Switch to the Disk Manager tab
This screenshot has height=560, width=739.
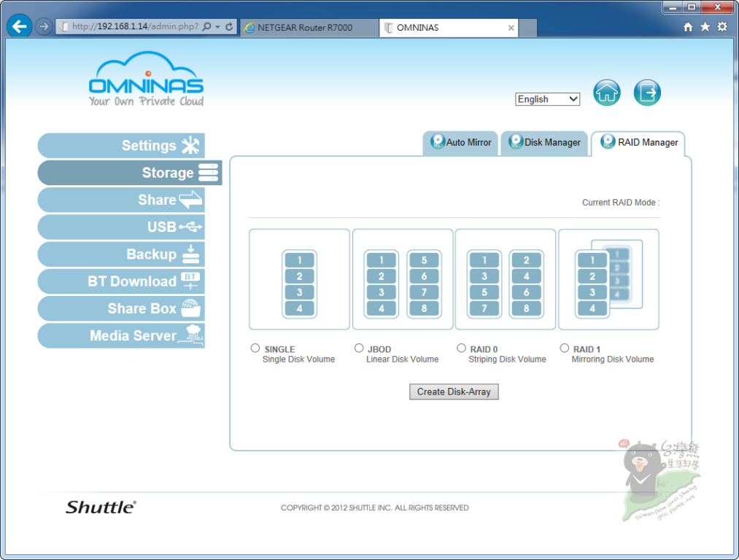click(x=544, y=143)
